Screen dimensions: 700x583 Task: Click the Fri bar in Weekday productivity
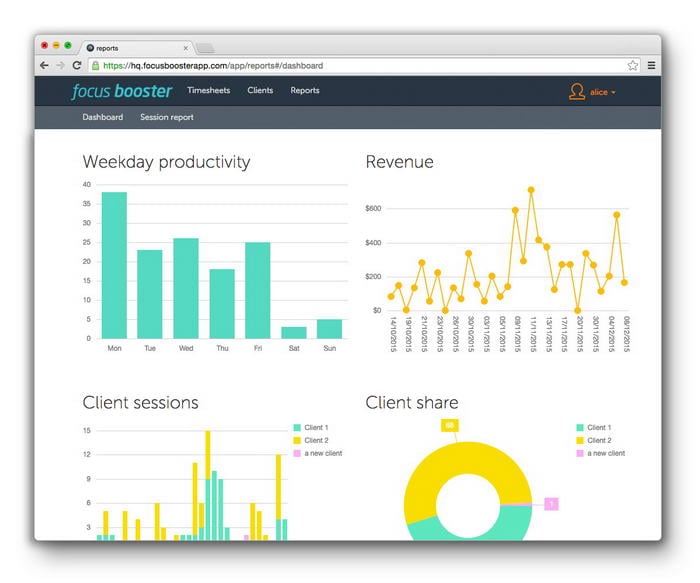[x=258, y=290]
